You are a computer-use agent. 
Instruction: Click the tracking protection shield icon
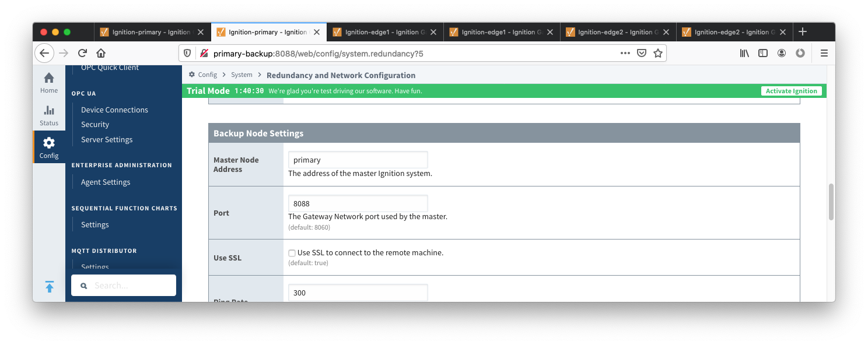coord(187,53)
